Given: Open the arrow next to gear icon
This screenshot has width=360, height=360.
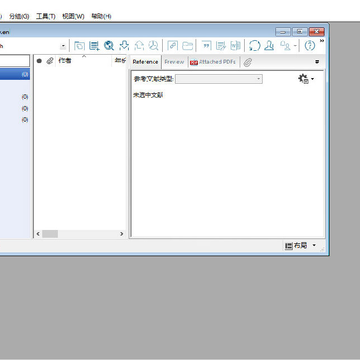Looking at the screenshot, I should pos(312,79).
